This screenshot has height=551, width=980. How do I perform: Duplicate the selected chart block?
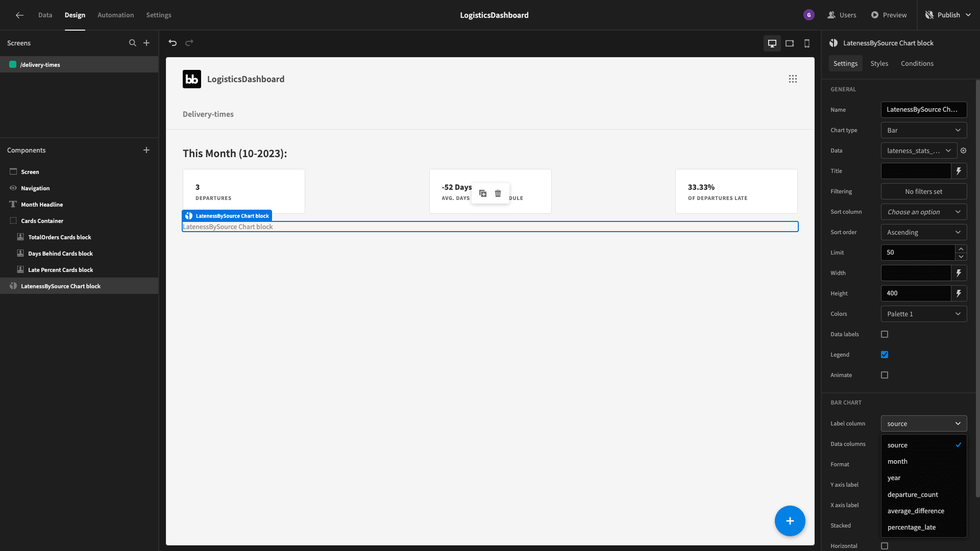point(483,193)
